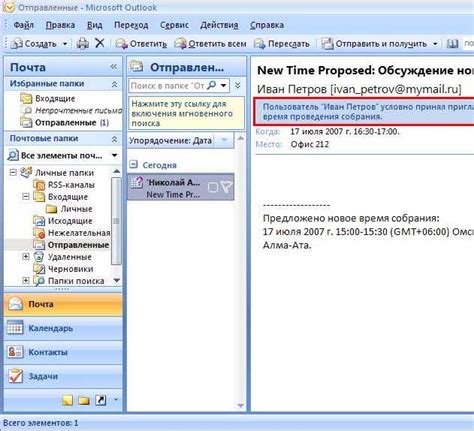Open the Создать dropdown arrow
The image size is (474, 431).
pyautogui.click(x=65, y=44)
